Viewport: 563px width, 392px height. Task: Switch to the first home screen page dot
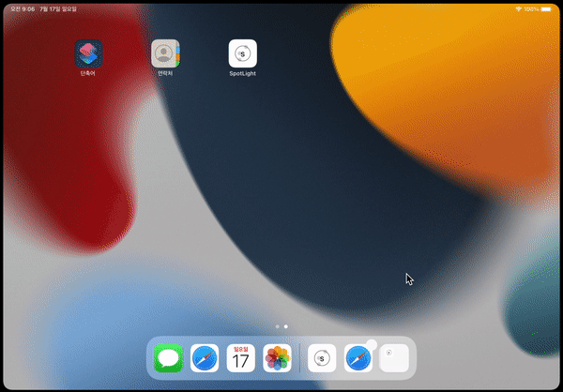click(x=277, y=326)
